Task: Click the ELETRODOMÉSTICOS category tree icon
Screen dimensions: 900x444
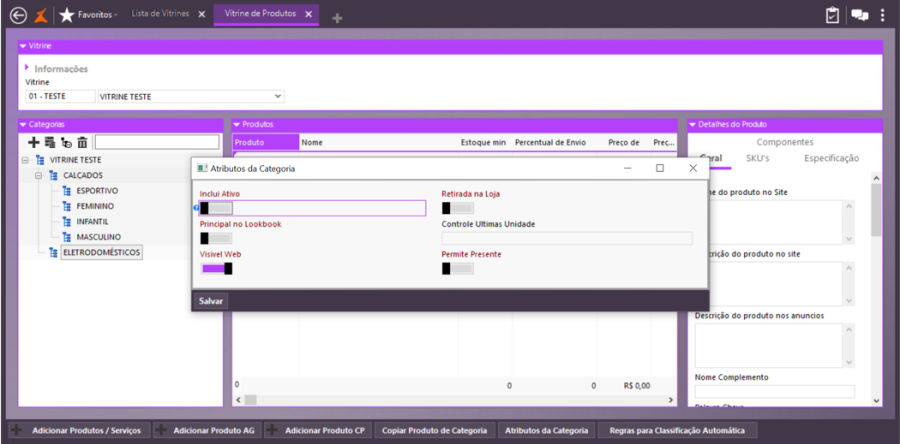Action: pos(53,252)
